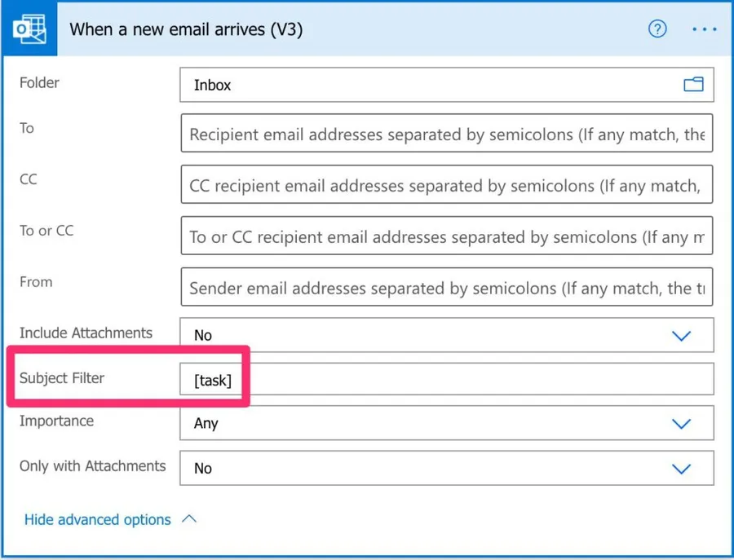Expand the Only with Attachments dropdown arrow

tap(680, 468)
